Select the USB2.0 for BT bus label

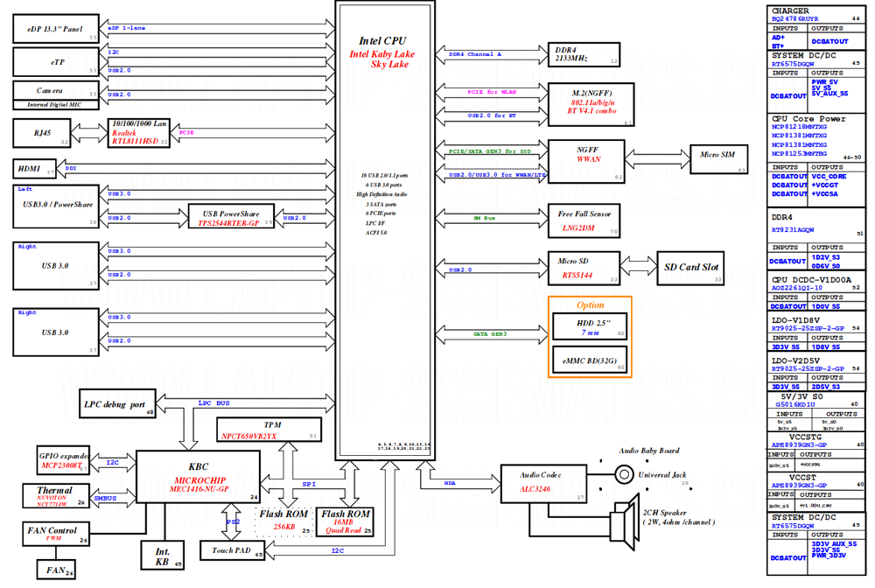[492, 115]
